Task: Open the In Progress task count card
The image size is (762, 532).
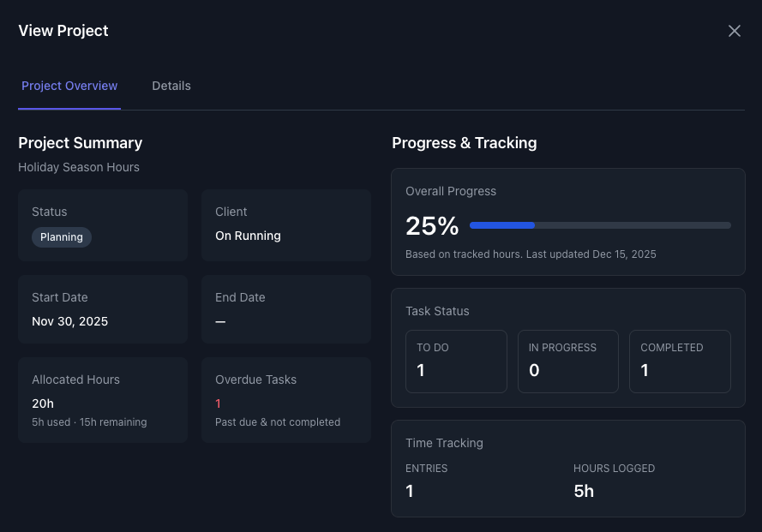Action: tap(567, 362)
